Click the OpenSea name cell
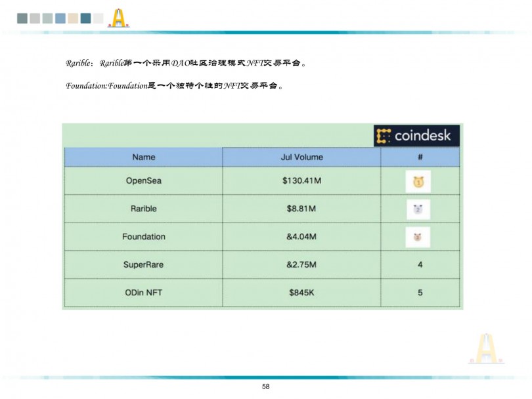 [144, 180]
